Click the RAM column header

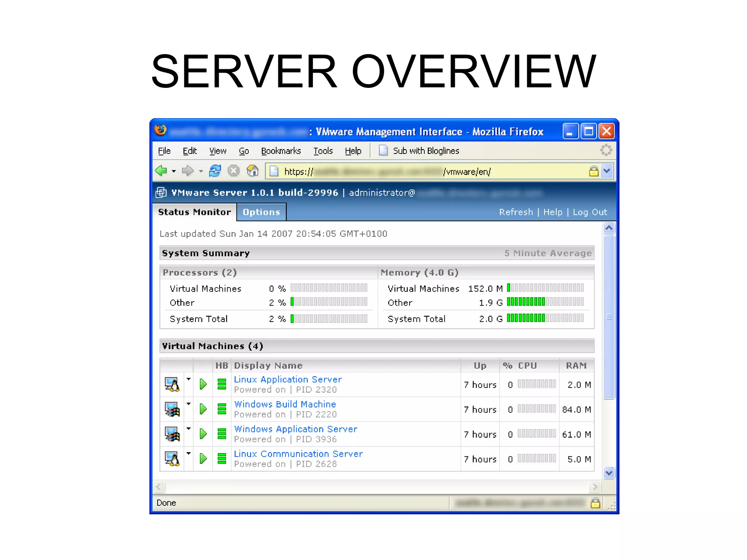576,366
